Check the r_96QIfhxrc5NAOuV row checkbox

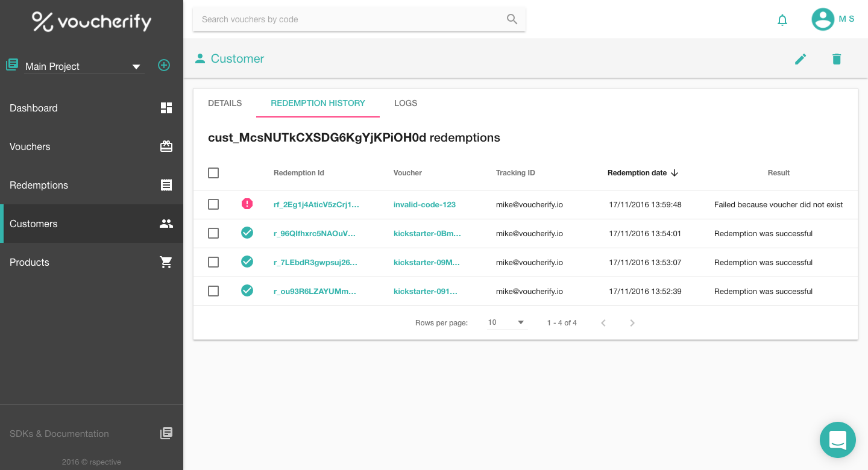click(213, 233)
